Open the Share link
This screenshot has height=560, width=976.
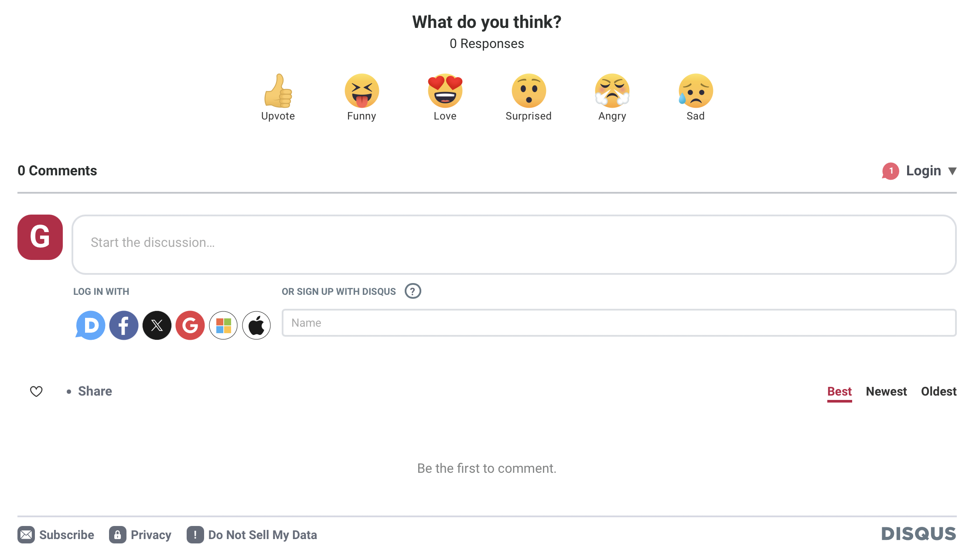coord(95,391)
